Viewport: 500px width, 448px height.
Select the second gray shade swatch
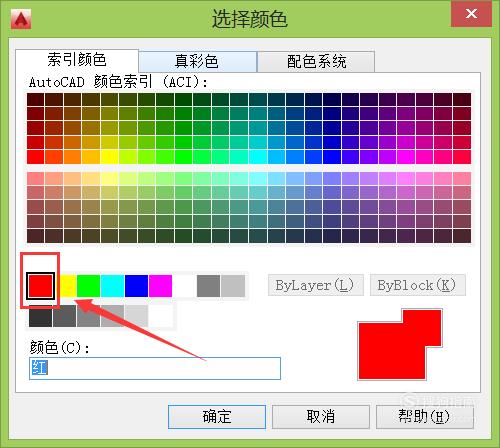pyautogui.click(x=64, y=316)
